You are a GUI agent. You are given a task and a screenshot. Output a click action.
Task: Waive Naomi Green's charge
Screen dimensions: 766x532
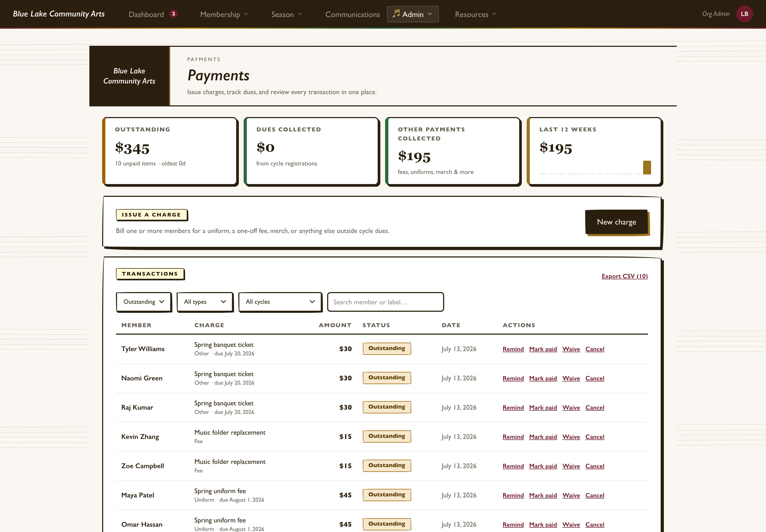(x=571, y=378)
